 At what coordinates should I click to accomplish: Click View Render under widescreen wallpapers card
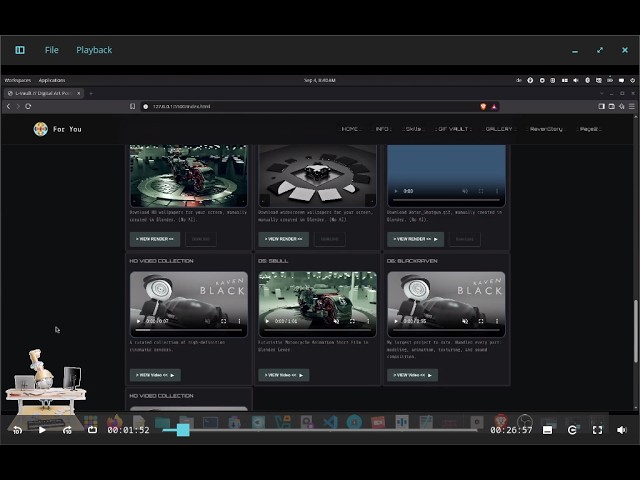point(283,239)
